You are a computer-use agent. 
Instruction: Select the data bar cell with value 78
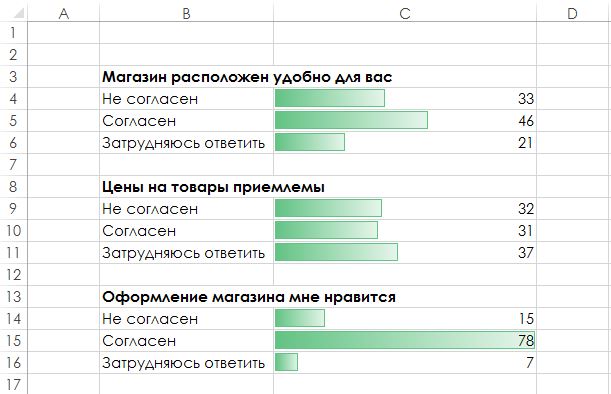click(x=405, y=340)
